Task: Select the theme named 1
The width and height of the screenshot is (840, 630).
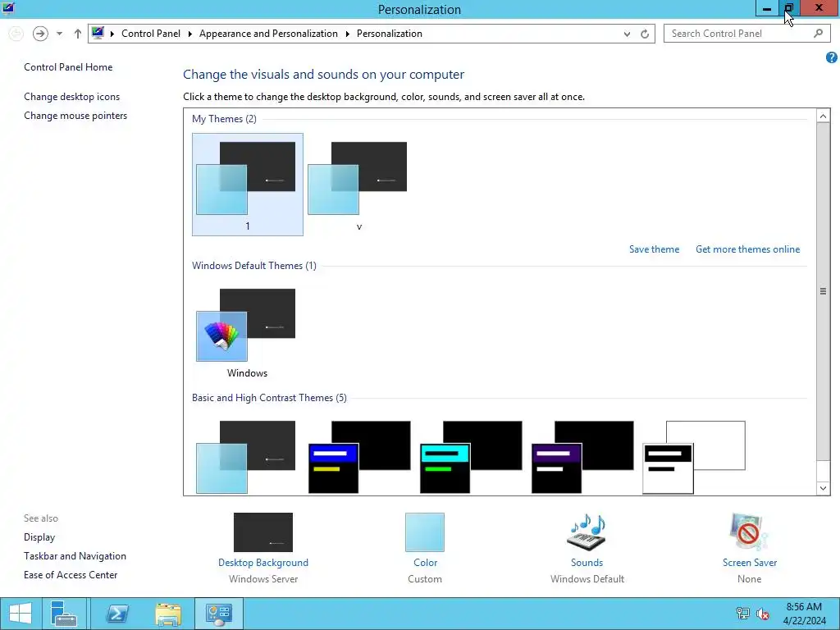Action: (x=247, y=185)
